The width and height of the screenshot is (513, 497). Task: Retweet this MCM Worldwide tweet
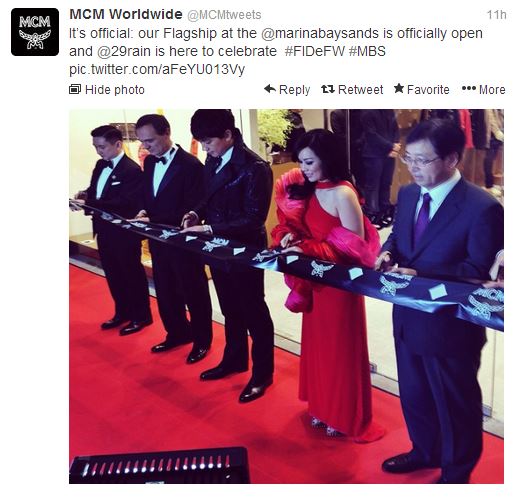[352, 90]
